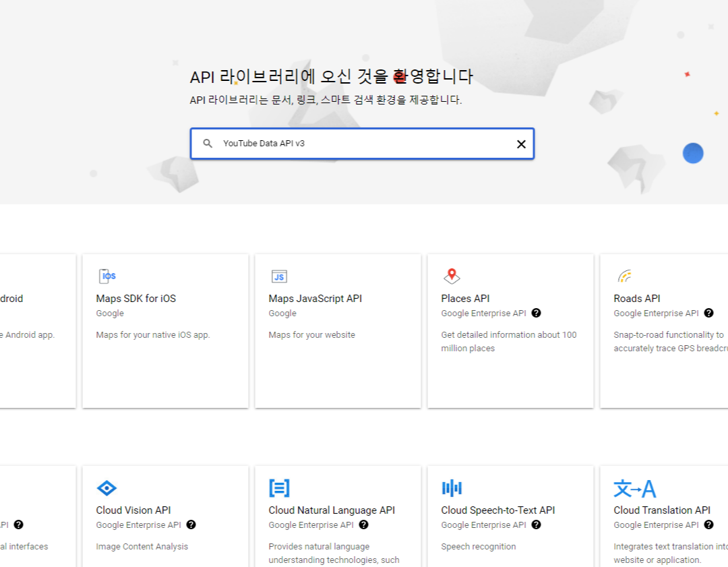Click 'Google Enterprise API' label under Cloud Vision API

[x=138, y=525]
